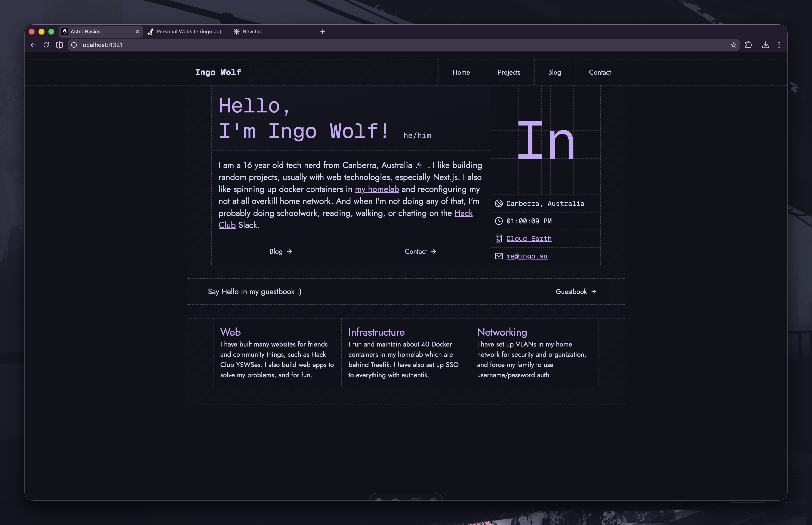
Task: Close the Astro Basics tab
Action: [x=137, y=32]
